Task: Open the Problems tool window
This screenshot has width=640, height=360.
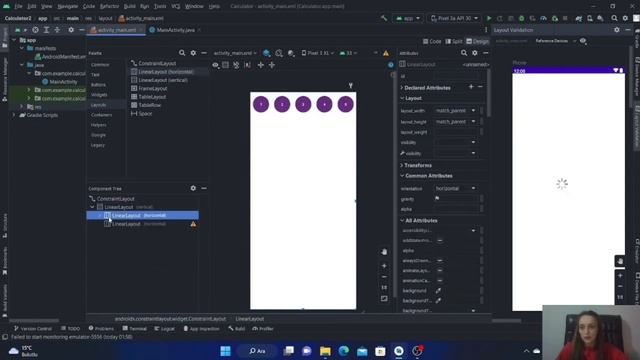Action: coord(101,329)
